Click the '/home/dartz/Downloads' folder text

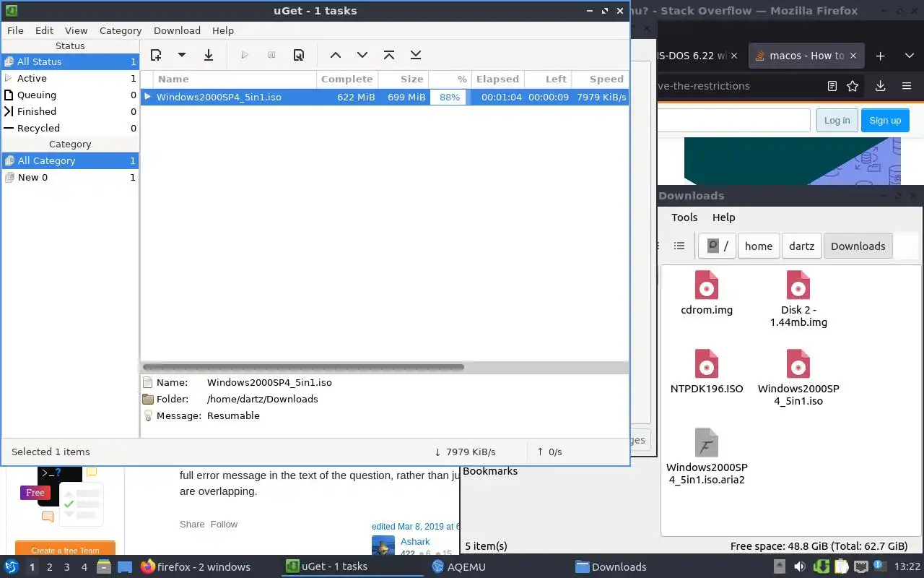[x=262, y=399]
